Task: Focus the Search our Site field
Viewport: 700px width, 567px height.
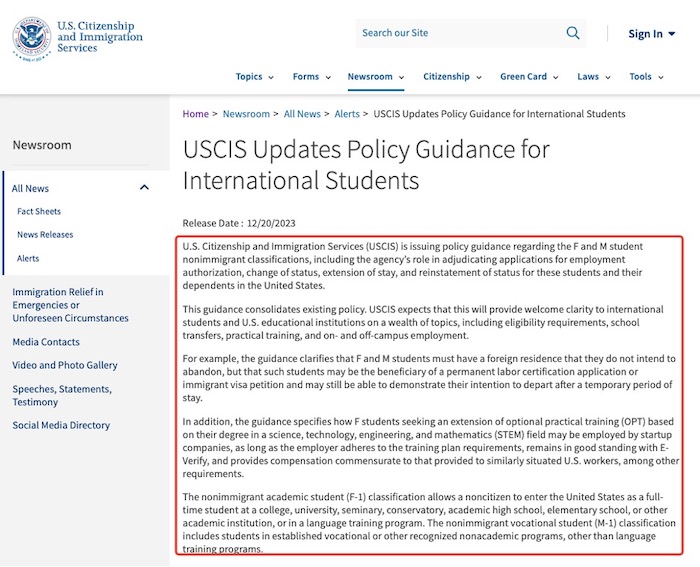Action: tap(471, 33)
